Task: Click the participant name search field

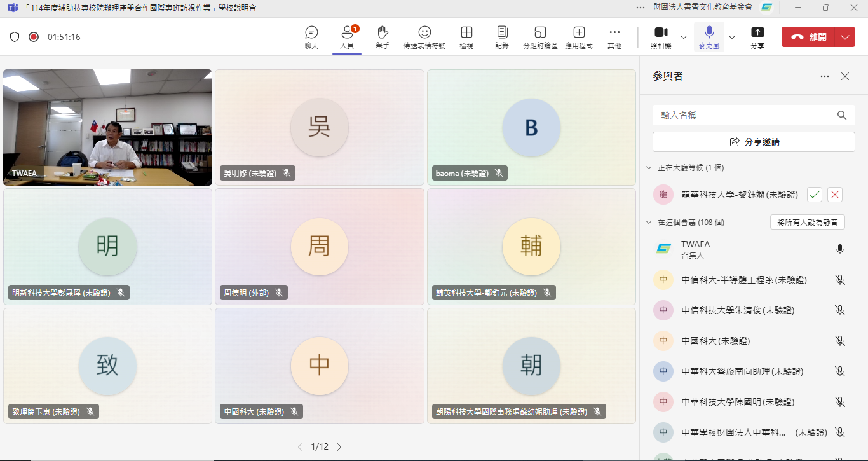Action: point(747,115)
